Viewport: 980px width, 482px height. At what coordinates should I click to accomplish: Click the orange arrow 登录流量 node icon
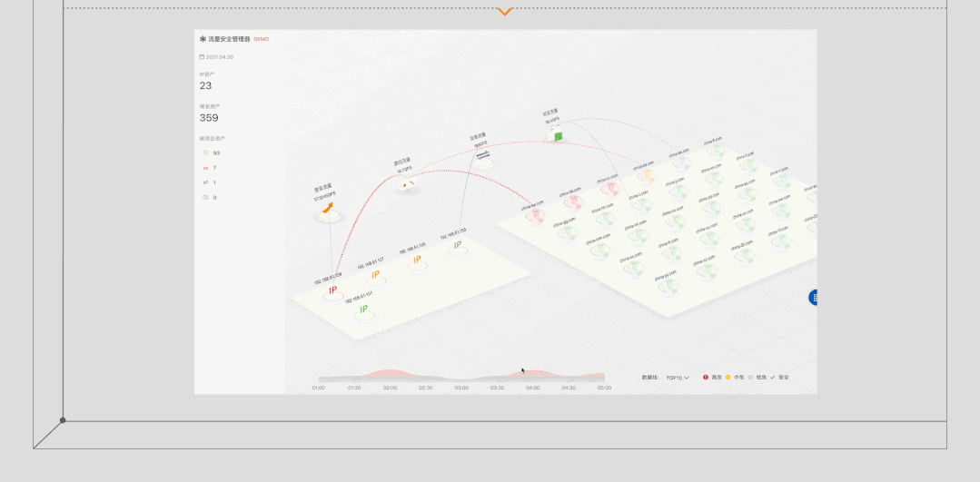pos(328,210)
